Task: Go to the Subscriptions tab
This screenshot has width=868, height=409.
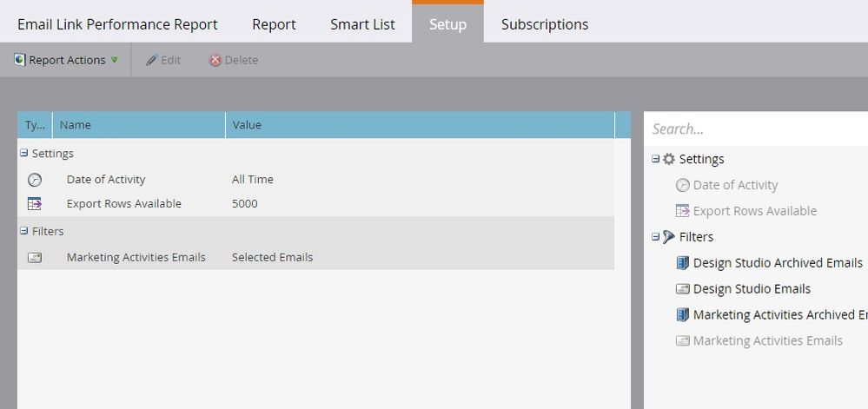Action: tap(544, 24)
